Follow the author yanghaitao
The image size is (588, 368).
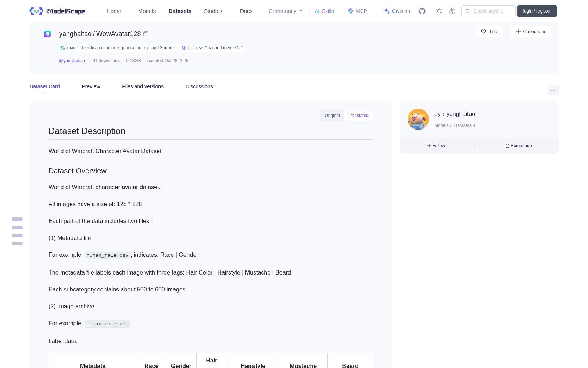[436, 146]
